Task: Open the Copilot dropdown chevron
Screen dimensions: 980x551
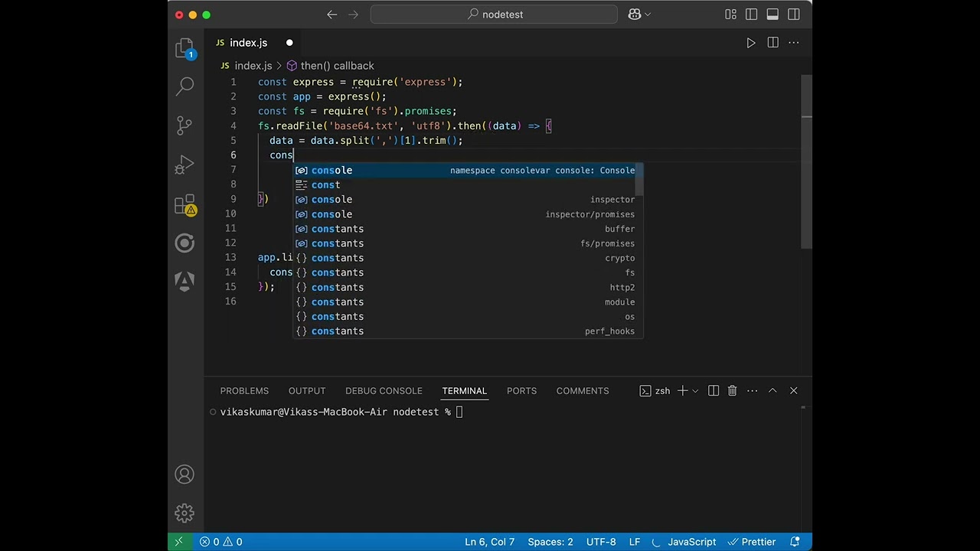Action: click(648, 14)
